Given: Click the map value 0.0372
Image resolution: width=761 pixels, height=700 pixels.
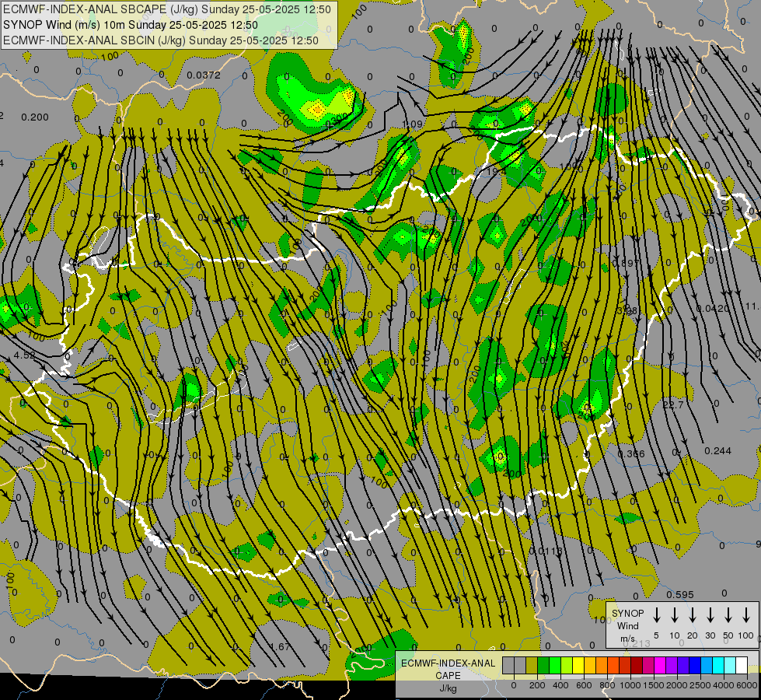Looking at the screenshot, I should click(204, 75).
